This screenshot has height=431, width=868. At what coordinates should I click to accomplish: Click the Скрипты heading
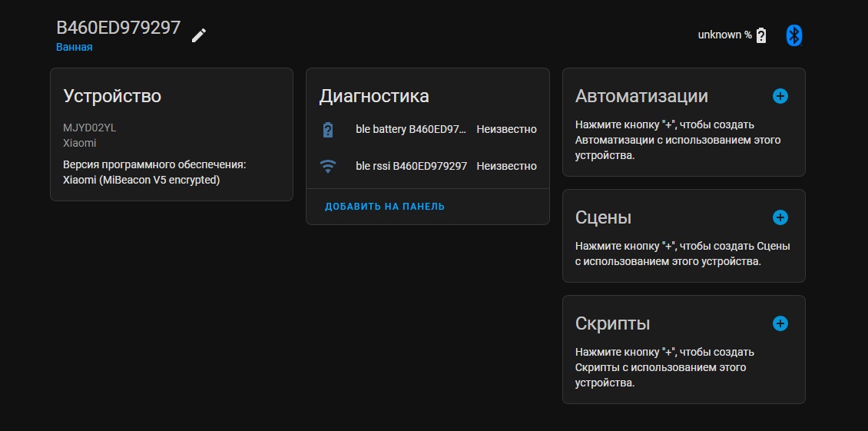click(x=613, y=323)
